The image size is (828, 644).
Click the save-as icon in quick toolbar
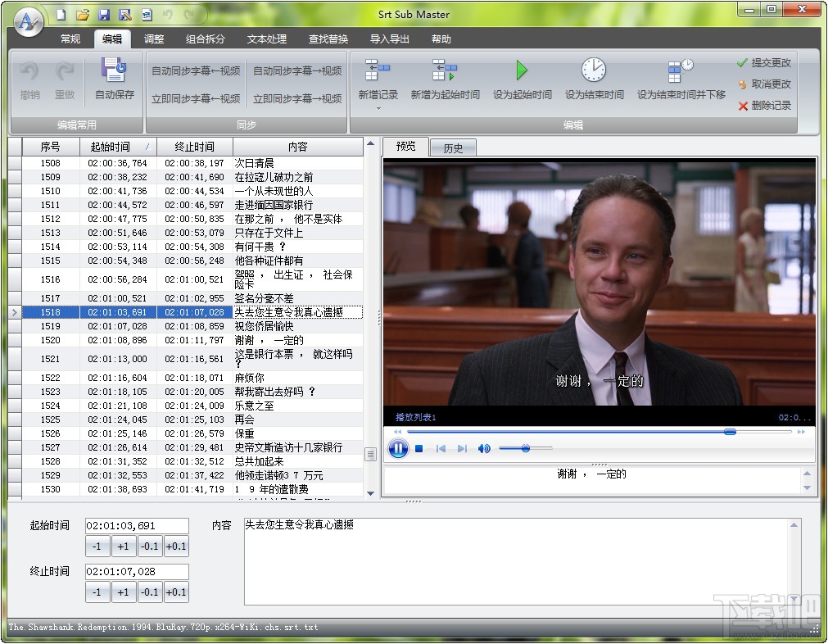[x=125, y=15]
